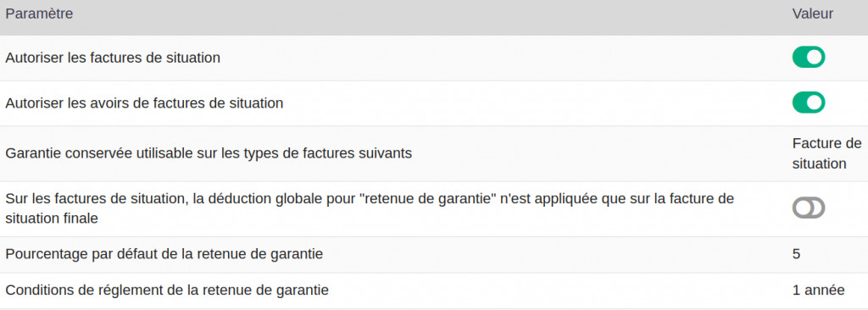This screenshot has height=310, width=868.
Task: Click 'Conditions de réglement de la retenue' label
Action: pyautogui.click(x=167, y=290)
